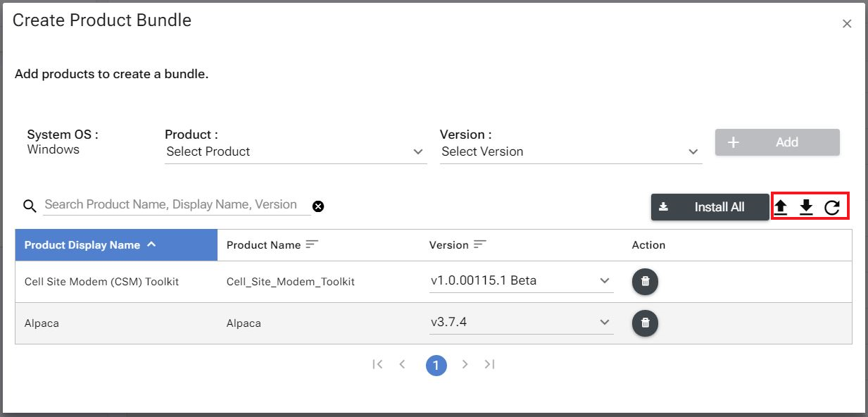Click the Add button

777,142
